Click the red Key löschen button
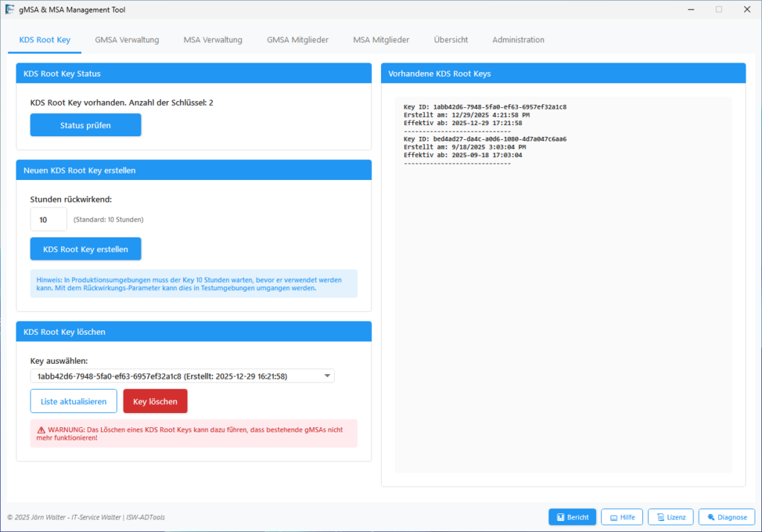The width and height of the screenshot is (762, 532). point(155,401)
